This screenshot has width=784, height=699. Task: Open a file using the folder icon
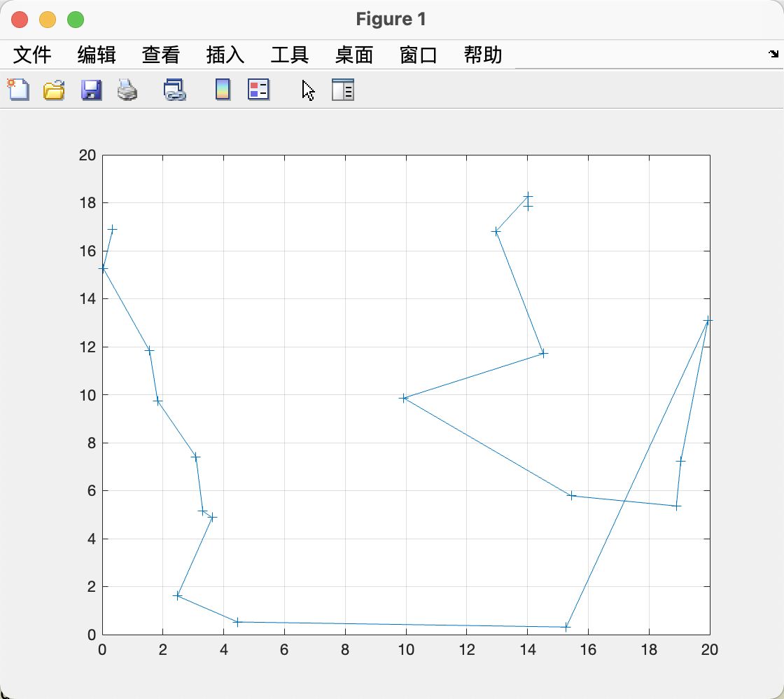point(55,90)
